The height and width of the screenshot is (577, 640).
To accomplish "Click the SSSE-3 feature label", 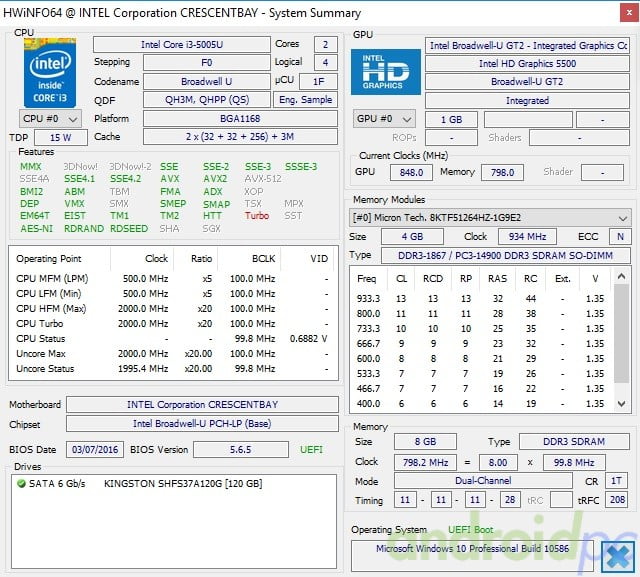I will 301,166.
